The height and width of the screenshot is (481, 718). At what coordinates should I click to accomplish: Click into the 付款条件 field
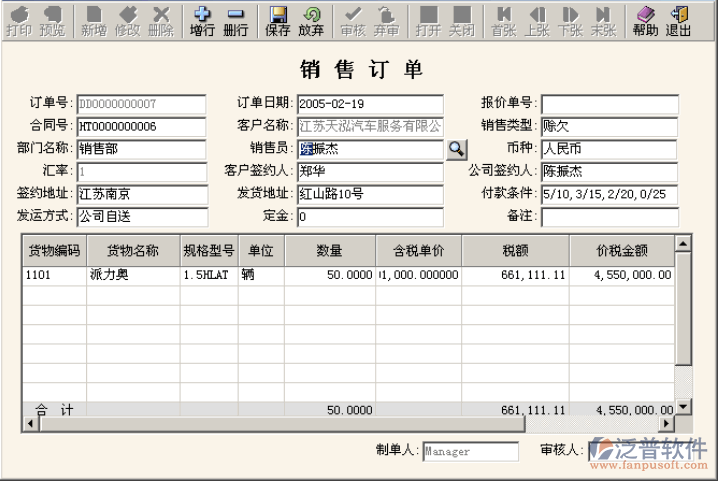click(x=608, y=194)
